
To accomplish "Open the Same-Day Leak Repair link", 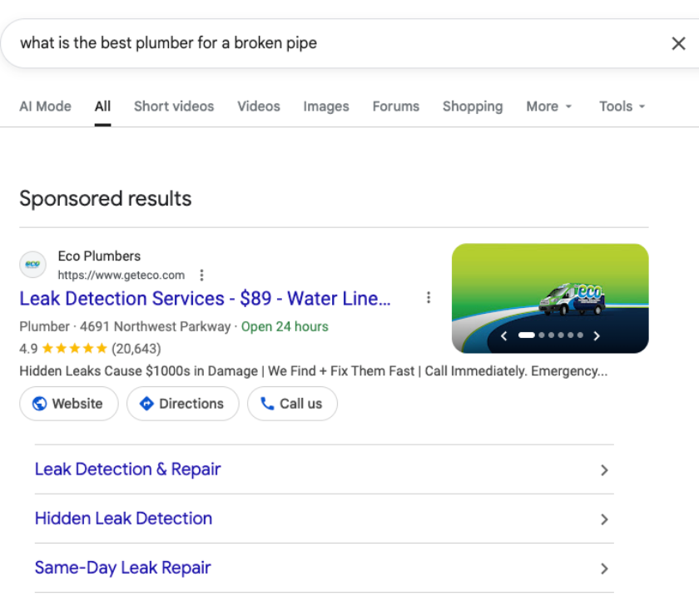I will pos(122,568).
